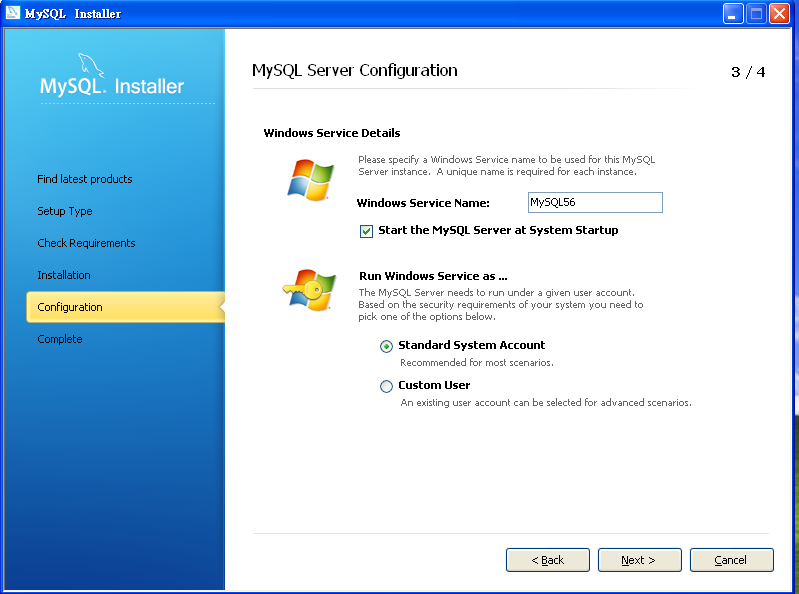Go back with the < Back button

click(548, 560)
